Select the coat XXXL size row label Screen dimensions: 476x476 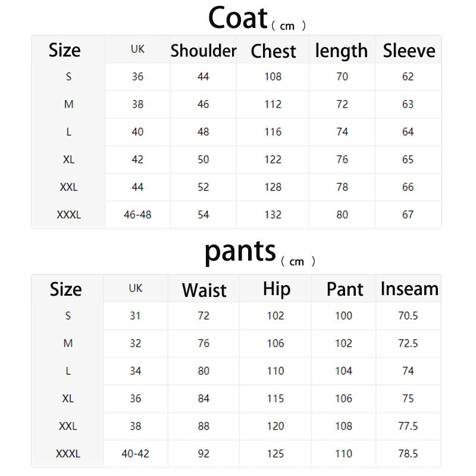pyautogui.click(x=69, y=215)
